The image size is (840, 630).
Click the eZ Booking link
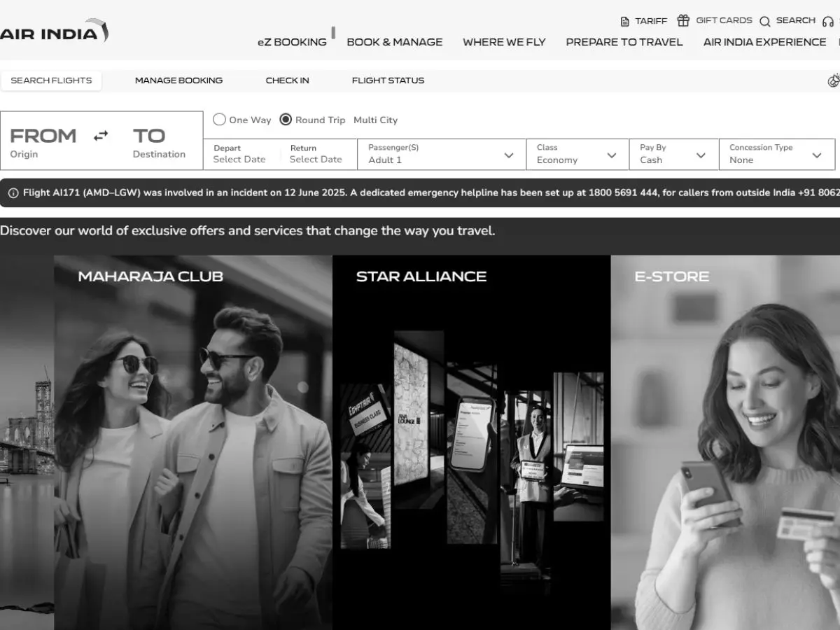point(293,42)
